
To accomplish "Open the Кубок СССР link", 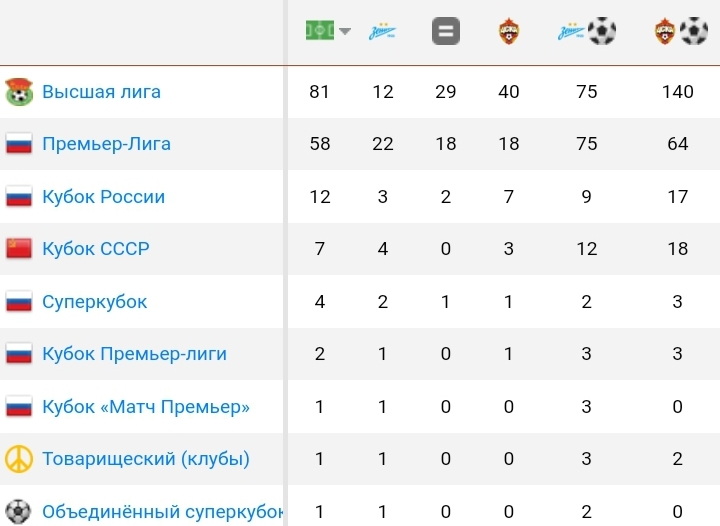I will coord(96,249).
